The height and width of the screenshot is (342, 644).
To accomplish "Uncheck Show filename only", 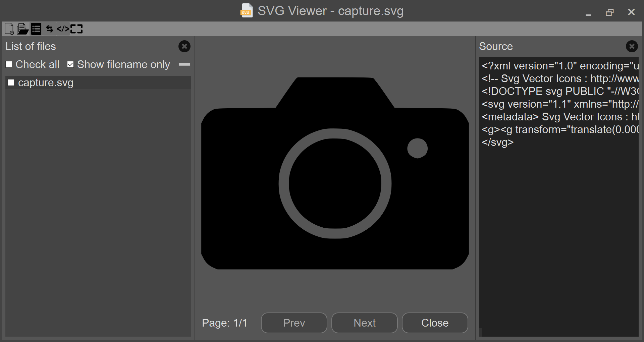I will [70, 64].
